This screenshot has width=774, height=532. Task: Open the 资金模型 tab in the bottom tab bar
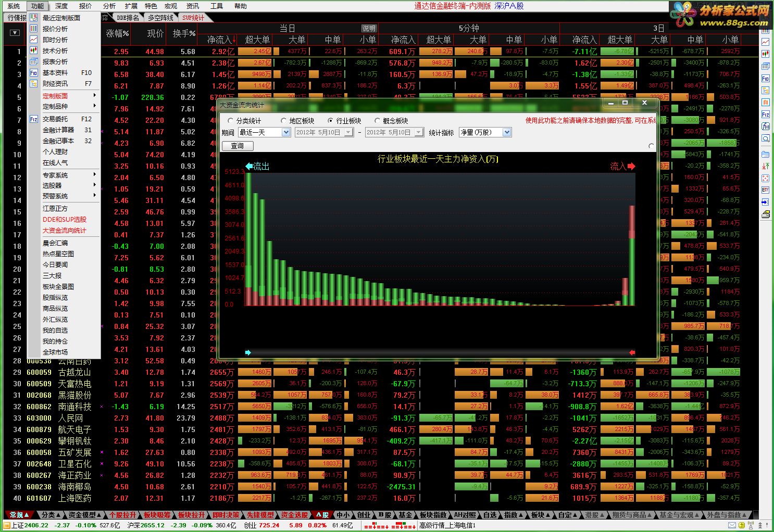[x=84, y=515]
